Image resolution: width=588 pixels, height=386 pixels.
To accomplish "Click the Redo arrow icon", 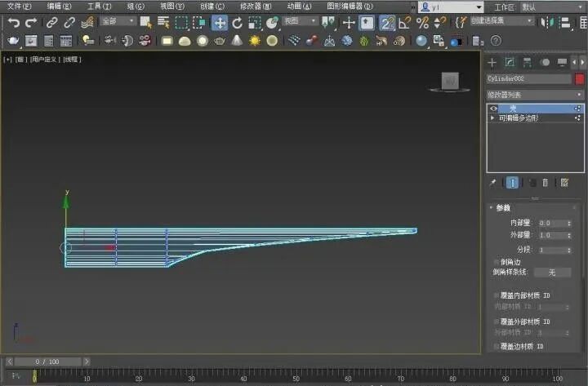I will coord(31,23).
